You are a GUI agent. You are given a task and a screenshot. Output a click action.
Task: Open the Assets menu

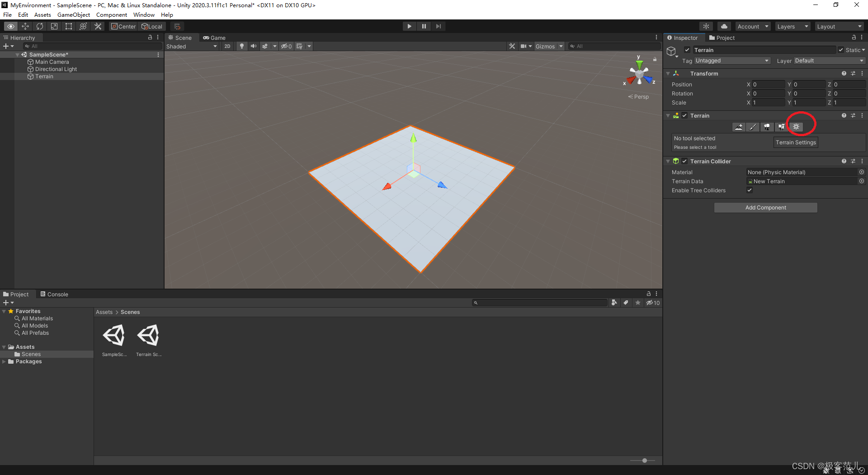point(42,14)
